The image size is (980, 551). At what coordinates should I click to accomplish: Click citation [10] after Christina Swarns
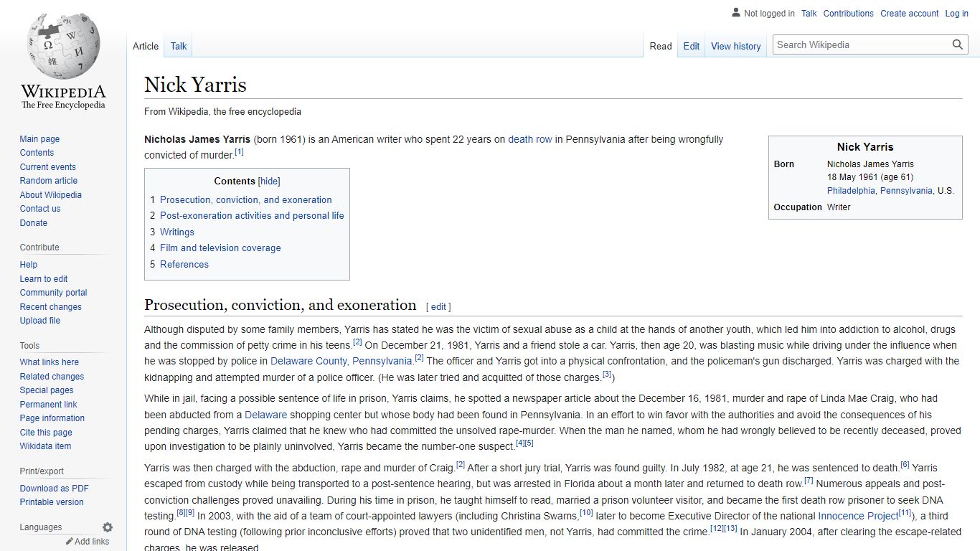point(586,513)
